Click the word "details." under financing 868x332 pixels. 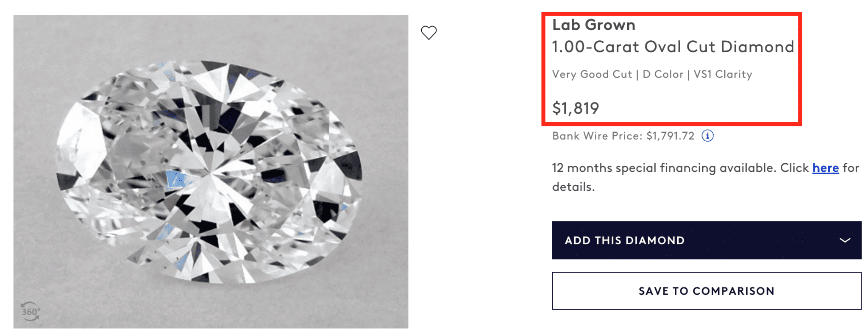tap(573, 187)
